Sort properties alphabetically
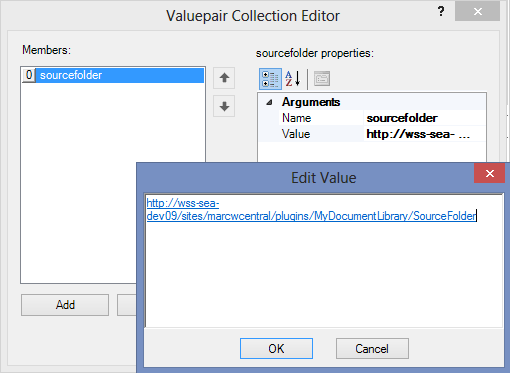This screenshot has height=373, width=510. pos(293,79)
